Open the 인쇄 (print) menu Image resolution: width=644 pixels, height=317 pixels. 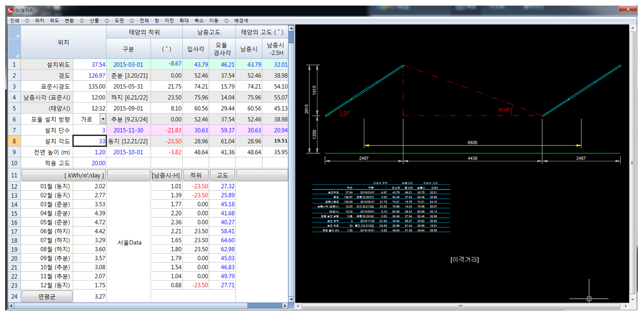pos(14,21)
